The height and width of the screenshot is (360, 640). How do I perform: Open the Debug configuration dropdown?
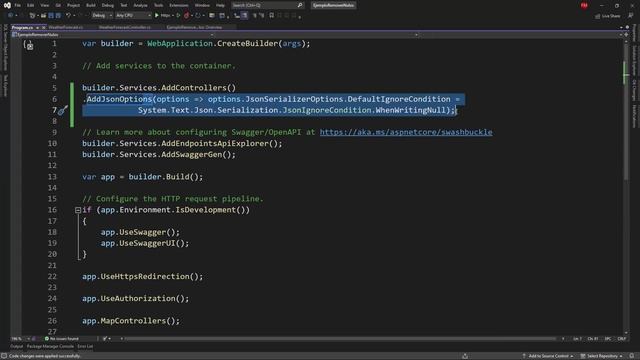click(102, 16)
